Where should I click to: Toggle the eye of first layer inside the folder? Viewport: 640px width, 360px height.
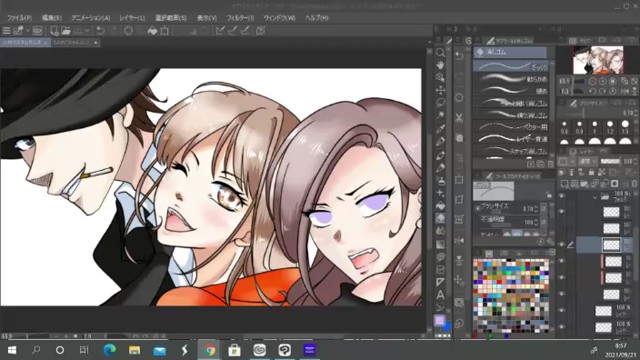coord(562,211)
